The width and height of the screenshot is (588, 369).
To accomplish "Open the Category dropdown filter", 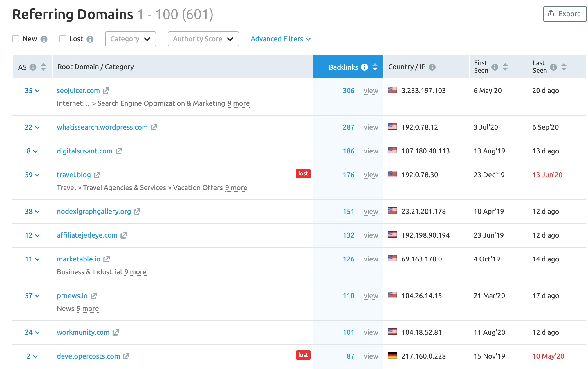I will pos(131,39).
